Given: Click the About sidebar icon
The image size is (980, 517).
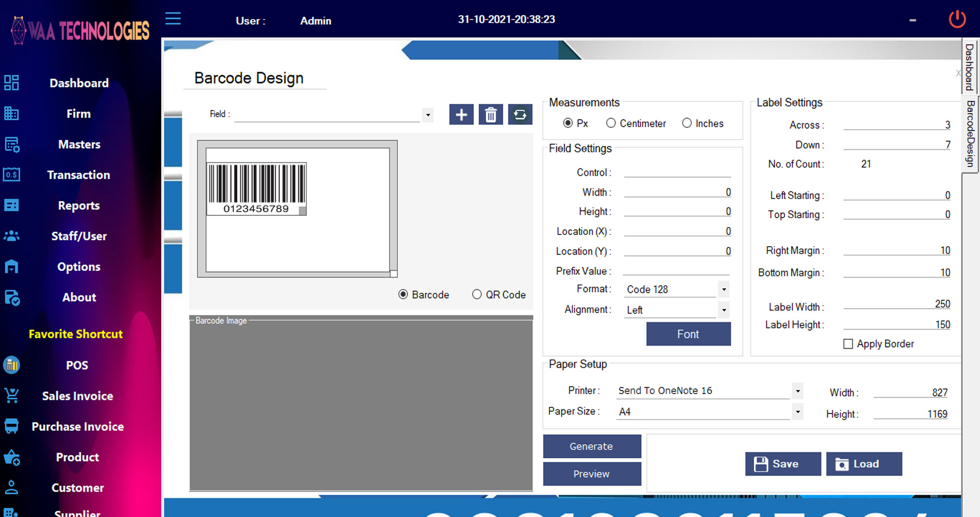Looking at the screenshot, I should (12, 297).
